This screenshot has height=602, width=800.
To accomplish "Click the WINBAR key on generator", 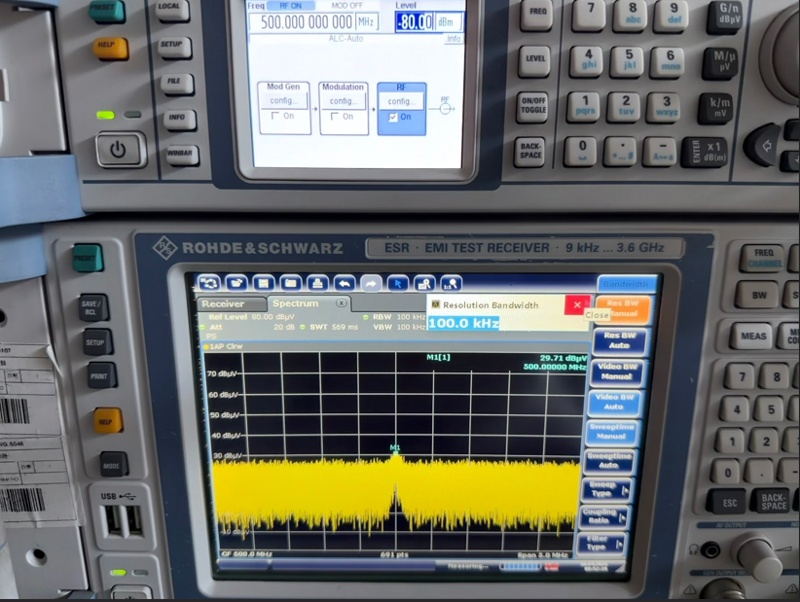I will tap(181, 154).
